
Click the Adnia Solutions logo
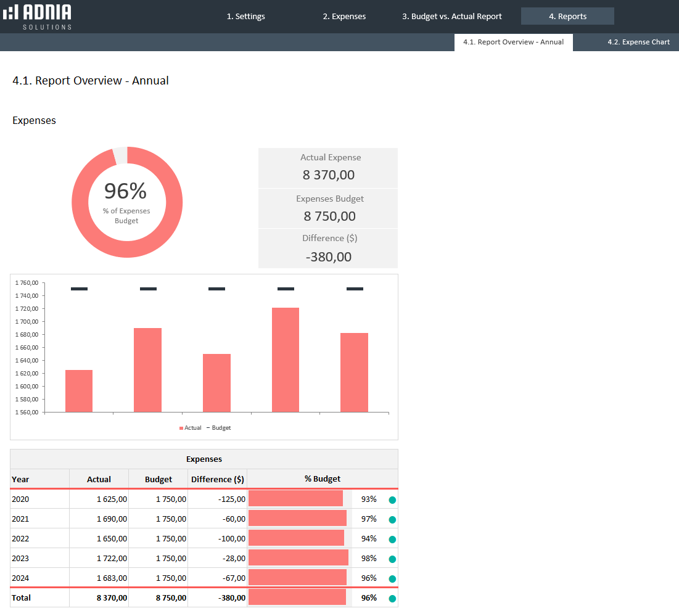(38, 16)
